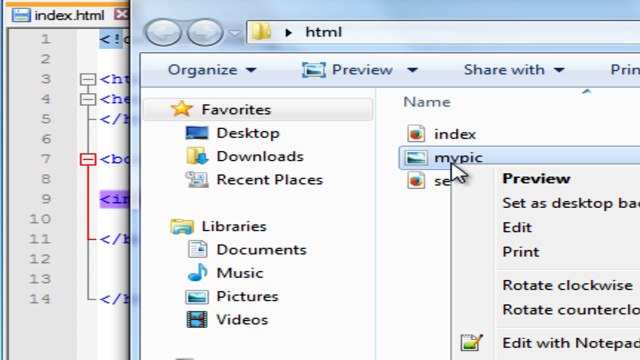Open the recent locations dropdown arrow
This screenshot has height=360, width=640.
(234, 33)
